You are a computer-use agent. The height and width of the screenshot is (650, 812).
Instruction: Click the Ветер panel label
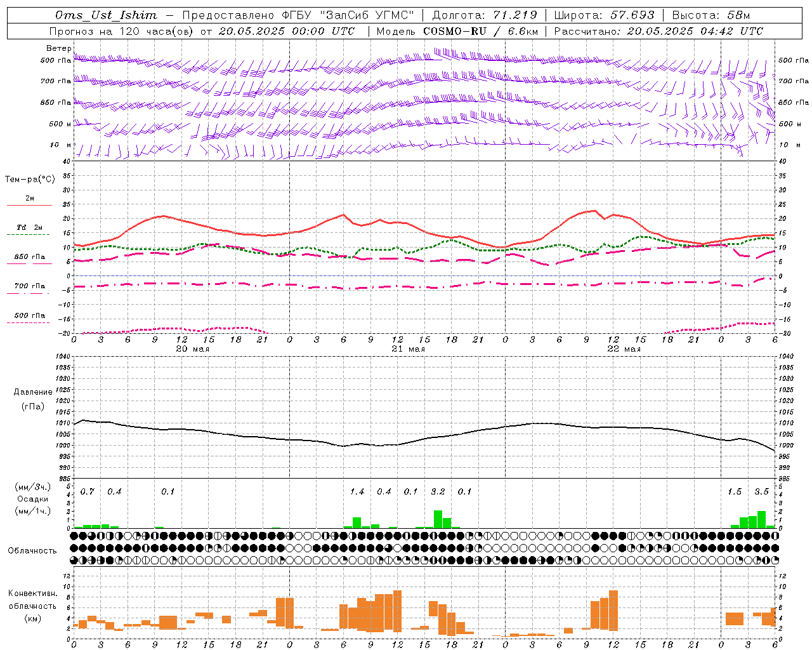click(x=58, y=48)
